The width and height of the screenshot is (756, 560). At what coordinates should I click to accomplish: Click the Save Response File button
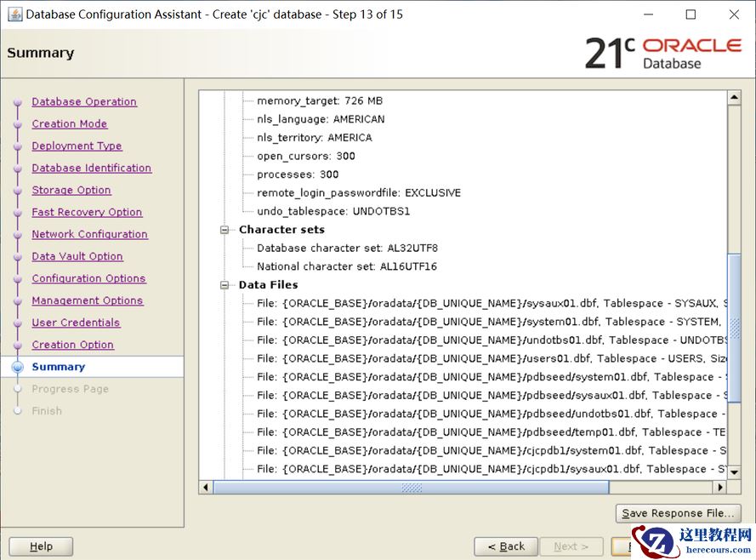click(678, 513)
